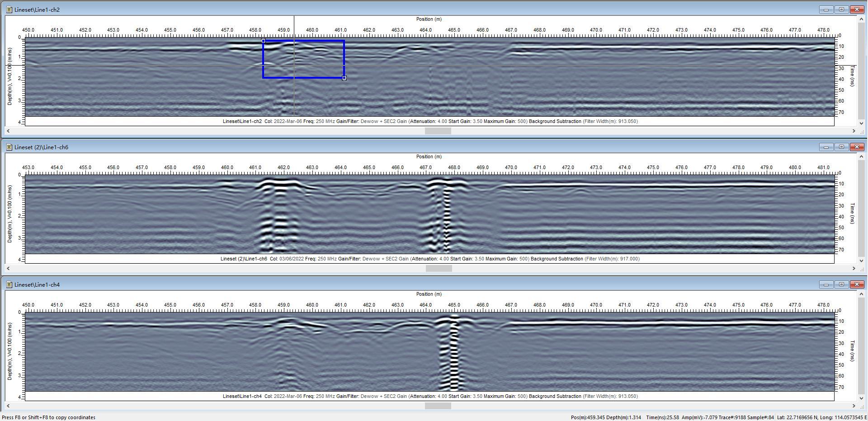Click the Lineset\Line1-ch4 window title icon
868x421 pixels.
pyautogui.click(x=9, y=284)
